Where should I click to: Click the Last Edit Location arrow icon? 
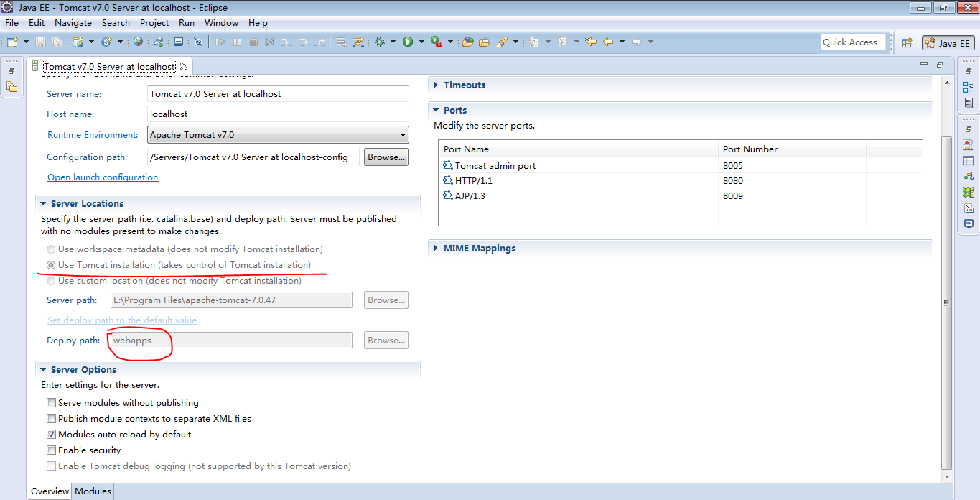click(x=590, y=42)
